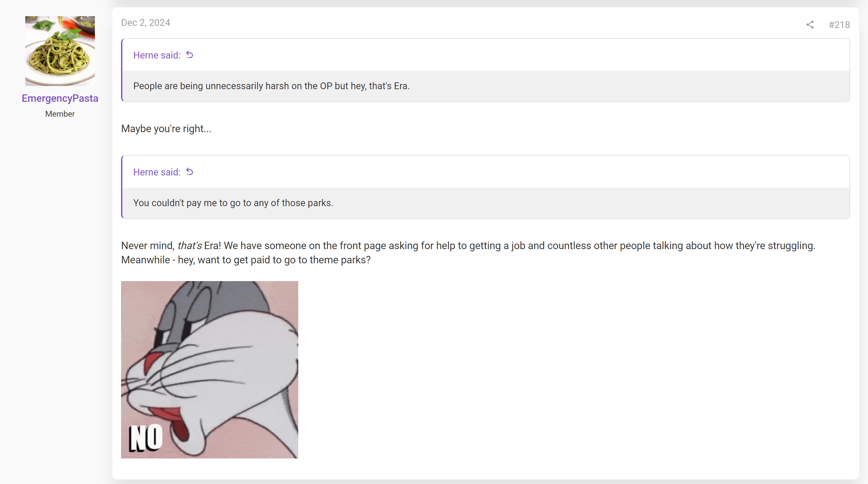Open the EmergencyPasta profile link
Image resolution: width=868 pixels, height=484 pixels.
point(60,98)
